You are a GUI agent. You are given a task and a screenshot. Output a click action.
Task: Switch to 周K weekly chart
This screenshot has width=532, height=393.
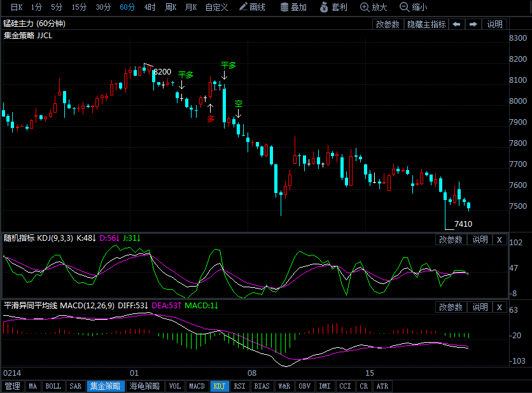(x=171, y=7)
